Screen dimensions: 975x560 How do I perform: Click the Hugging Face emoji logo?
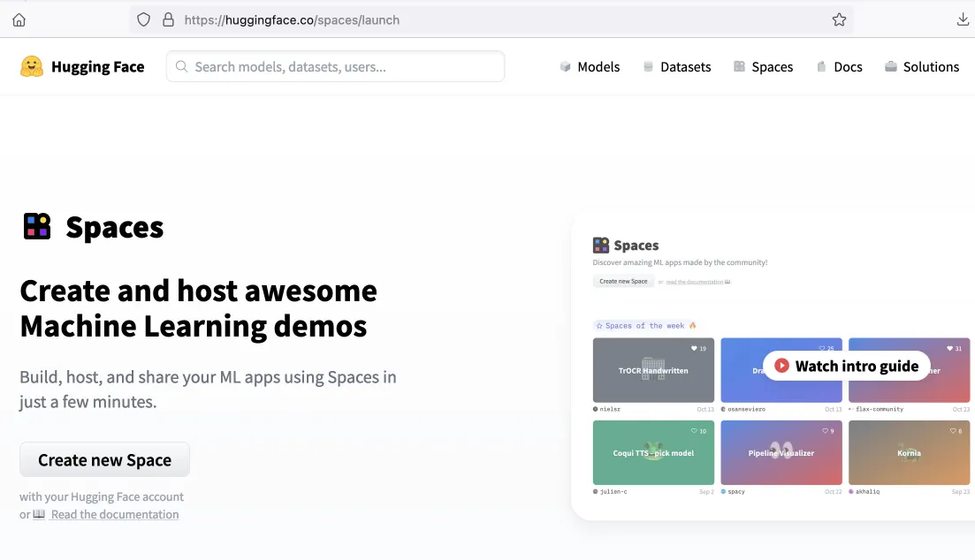(x=32, y=66)
